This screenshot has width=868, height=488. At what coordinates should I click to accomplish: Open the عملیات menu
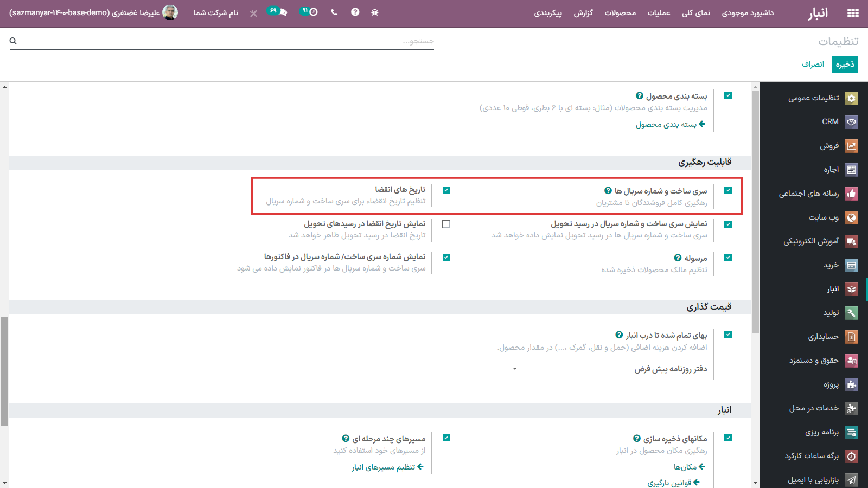659,13
